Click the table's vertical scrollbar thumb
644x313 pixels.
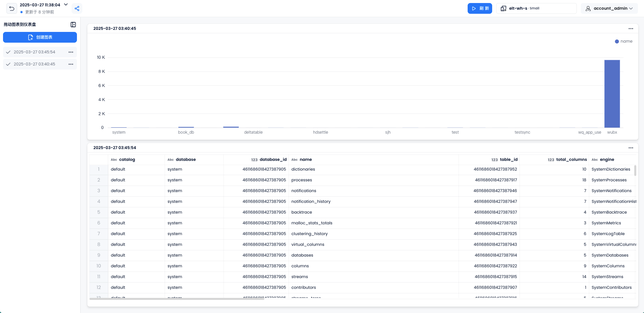point(635,170)
